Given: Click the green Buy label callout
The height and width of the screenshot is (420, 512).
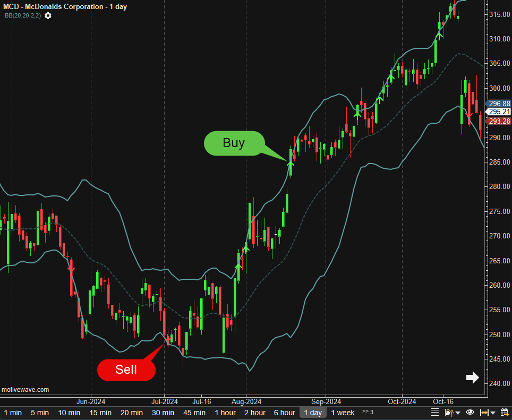Looking at the screenshot, I should [x=234, y=143].
